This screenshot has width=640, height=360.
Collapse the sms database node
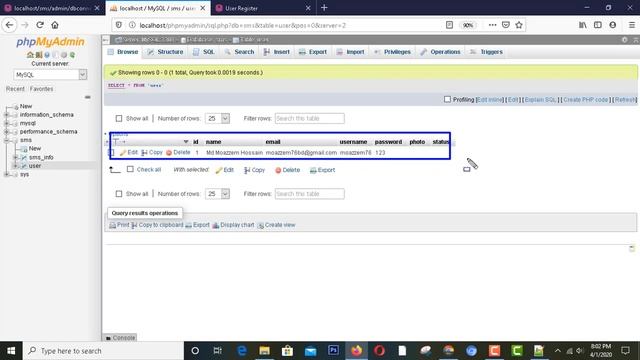pyautogui.click(x=7, y=140)
